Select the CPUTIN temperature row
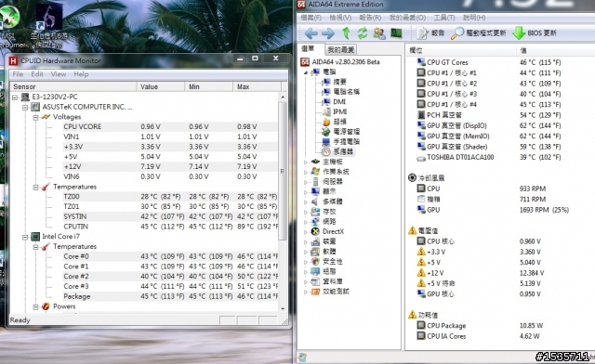Screen dimensions: 595x364 point(170,227)
